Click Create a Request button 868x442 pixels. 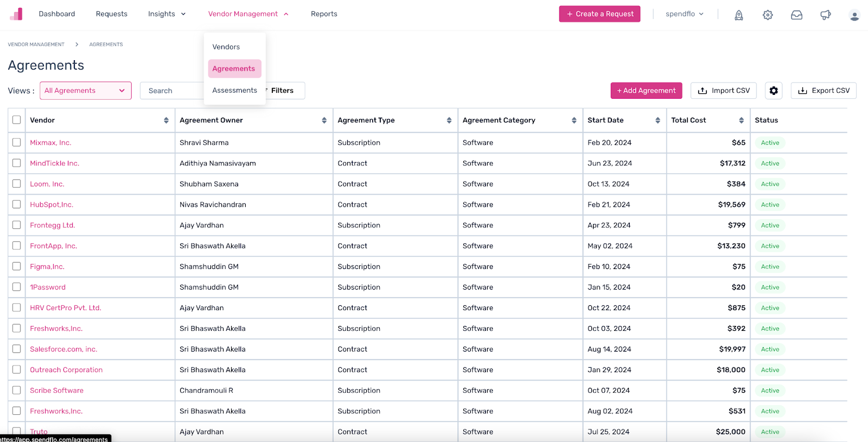[599, 14]
